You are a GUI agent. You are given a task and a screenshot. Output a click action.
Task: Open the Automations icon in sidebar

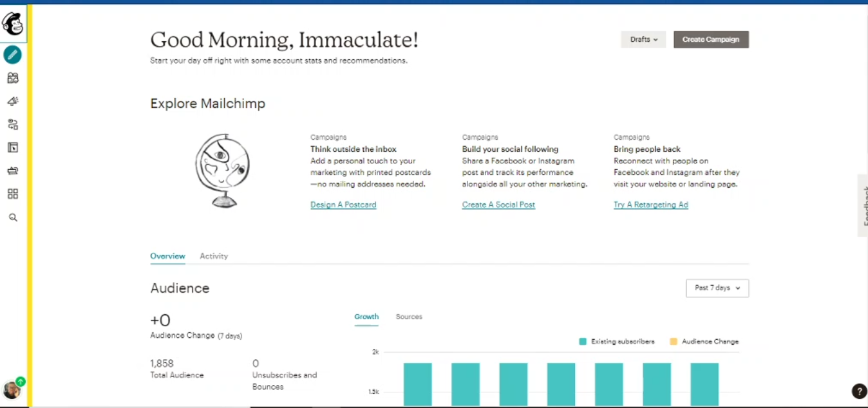(x=12, y=124)
